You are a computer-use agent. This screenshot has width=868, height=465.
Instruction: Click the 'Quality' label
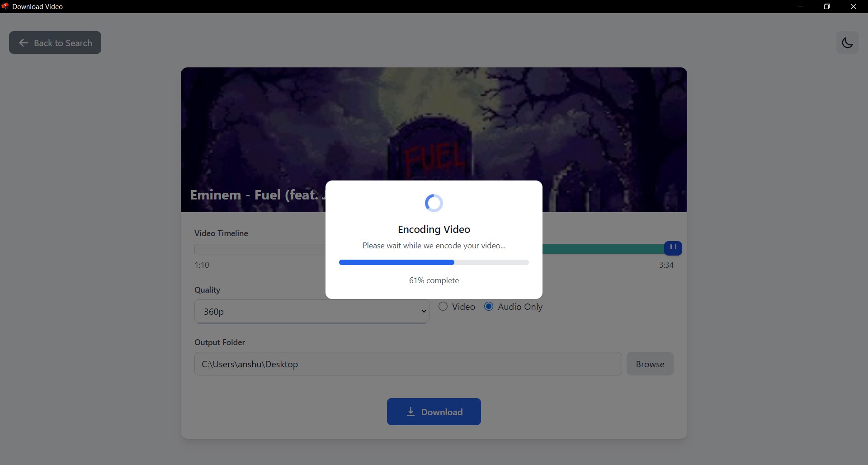pos(207,290)
